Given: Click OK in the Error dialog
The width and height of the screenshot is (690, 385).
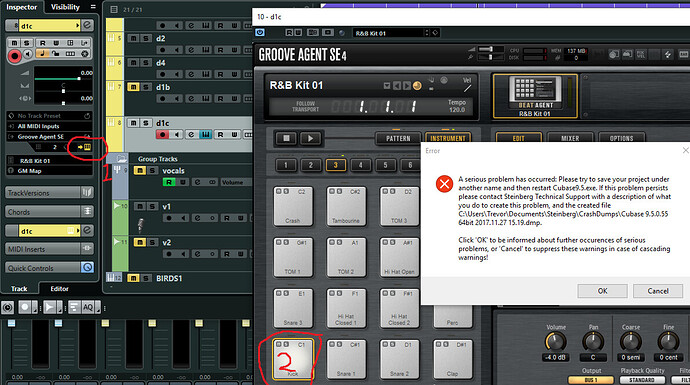Looking at the screenshot, I should point(602,291).
